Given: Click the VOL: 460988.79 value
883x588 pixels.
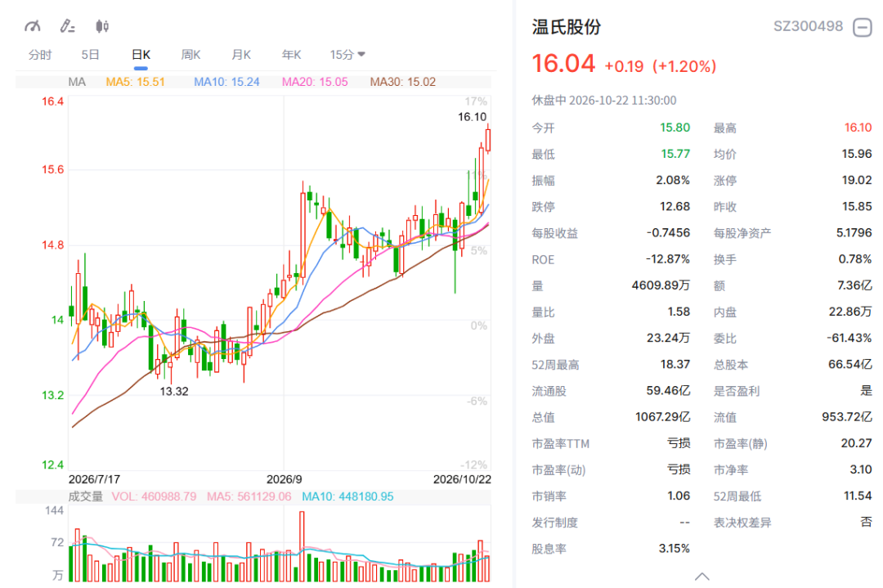Looking at the screenshot, I should point(154,496).
